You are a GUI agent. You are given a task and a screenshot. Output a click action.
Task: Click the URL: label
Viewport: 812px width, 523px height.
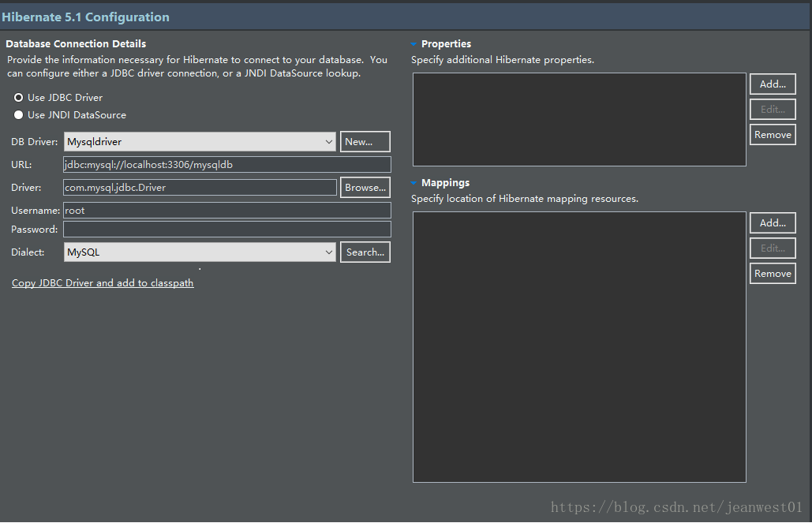point(21,165)
